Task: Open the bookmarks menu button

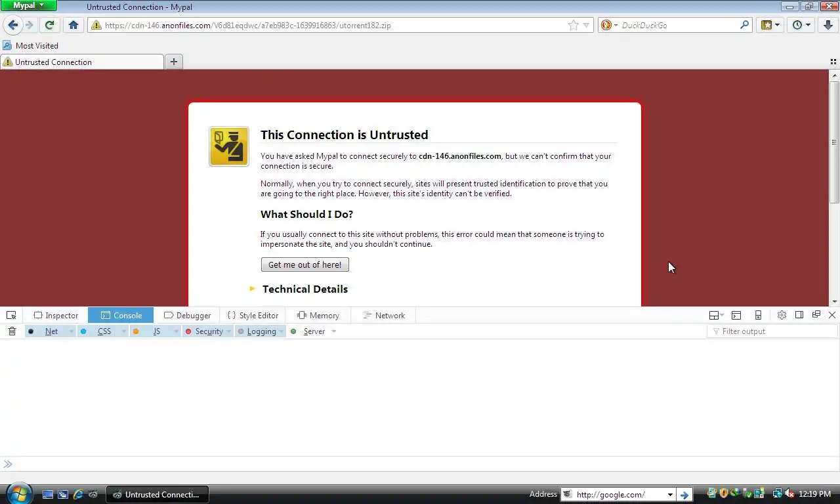Action: [x=770, y=25]
